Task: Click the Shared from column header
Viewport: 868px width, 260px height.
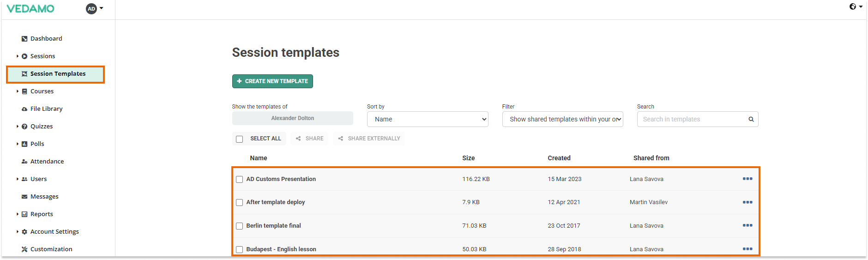Action: tap(651, 158)
